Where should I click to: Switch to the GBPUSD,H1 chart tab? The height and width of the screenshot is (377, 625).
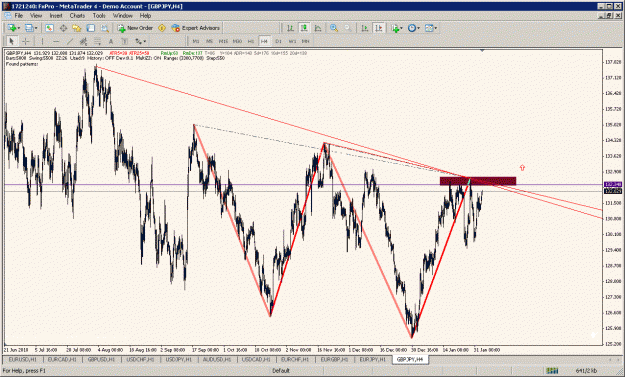pos(101,359)
